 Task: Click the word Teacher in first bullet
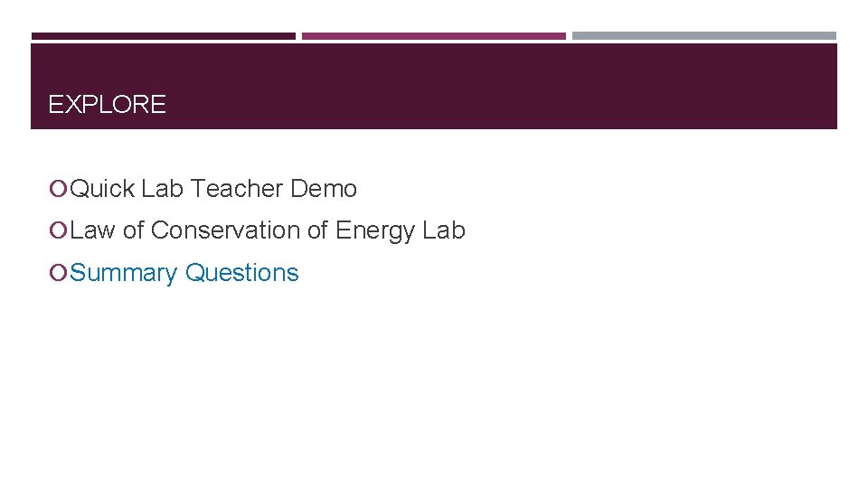click(237, 189)
